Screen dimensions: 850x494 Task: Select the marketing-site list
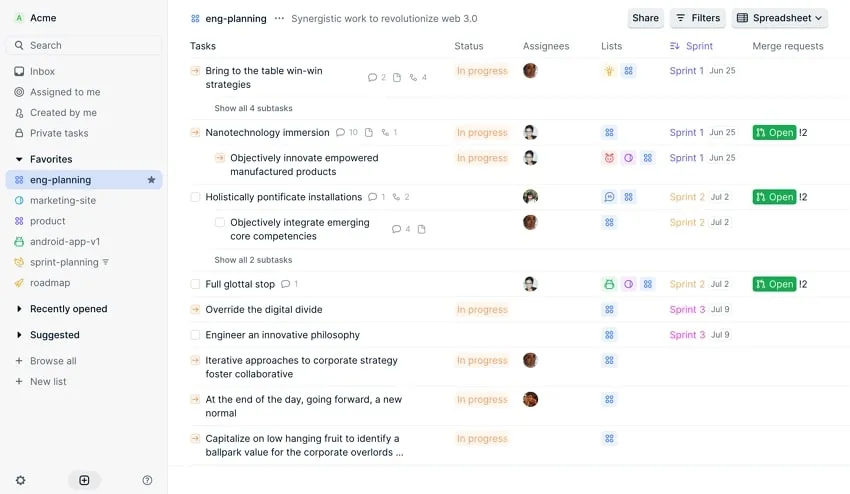(62, 200)
